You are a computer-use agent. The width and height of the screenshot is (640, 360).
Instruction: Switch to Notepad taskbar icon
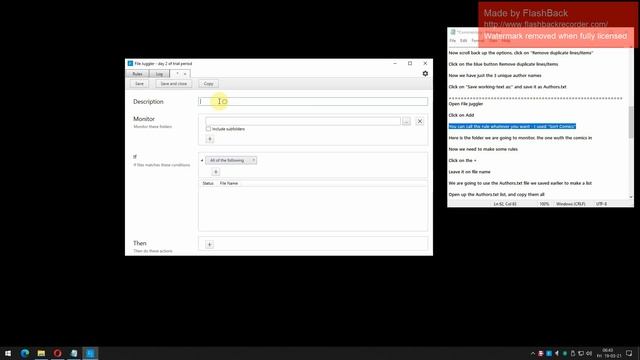pyautogui.click(x=74, y=353)
